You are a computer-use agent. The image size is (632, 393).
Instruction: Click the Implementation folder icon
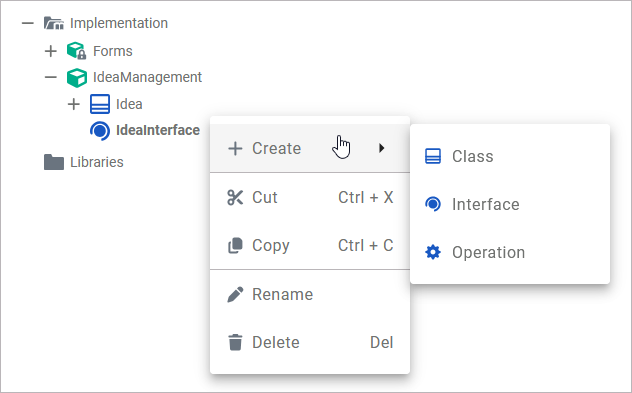[54, 23]
